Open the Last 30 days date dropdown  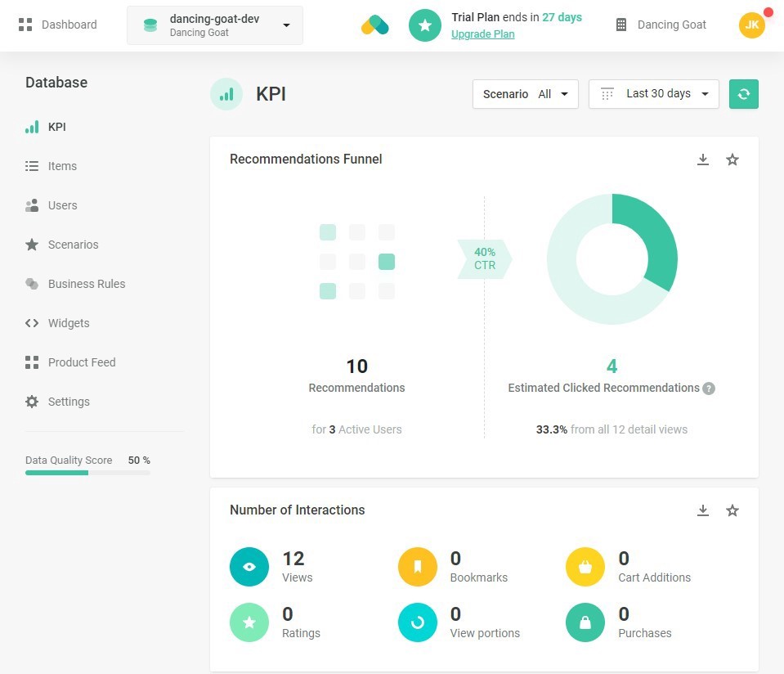coord(654,94)
